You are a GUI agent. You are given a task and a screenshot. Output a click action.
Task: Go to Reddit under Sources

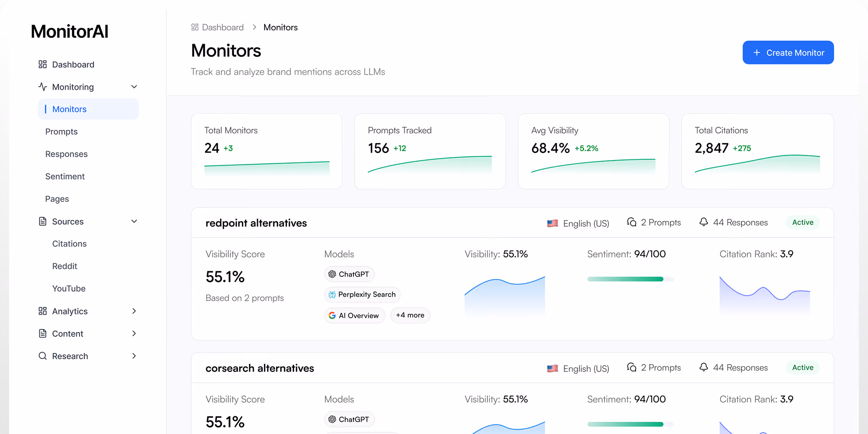pyautogui.click(x=64, y=266)
